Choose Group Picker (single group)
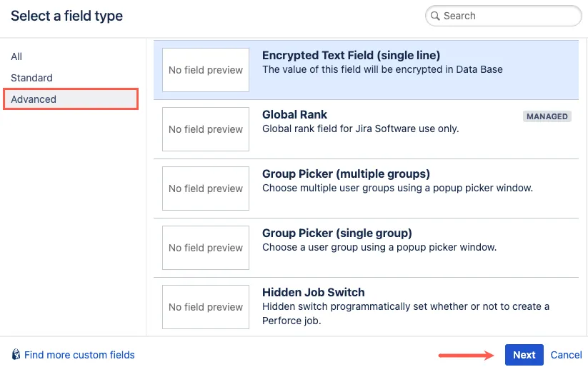 [366, 248]
